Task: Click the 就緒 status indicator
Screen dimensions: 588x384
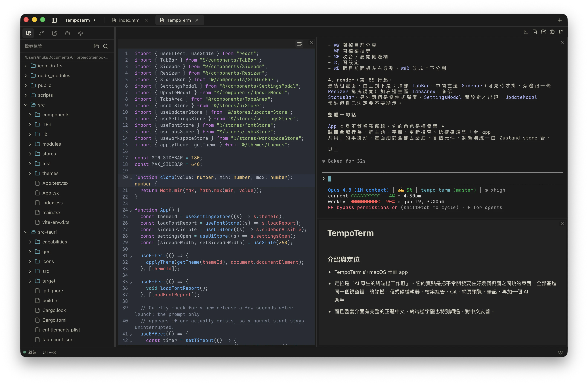Action: (x=30, y=352)
